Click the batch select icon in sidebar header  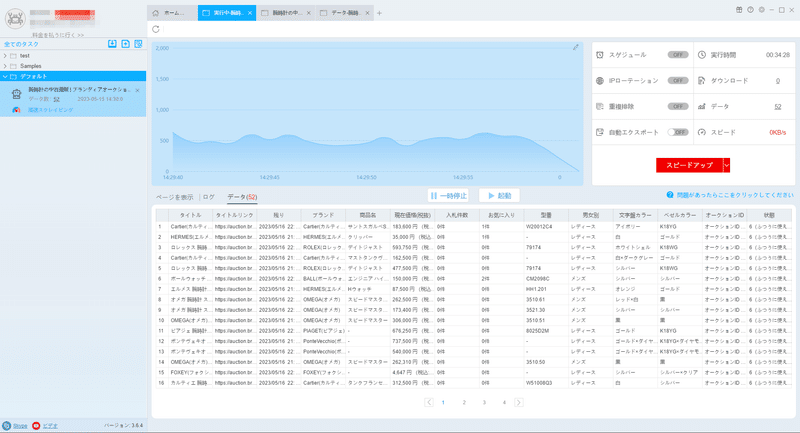pos(138,44)
